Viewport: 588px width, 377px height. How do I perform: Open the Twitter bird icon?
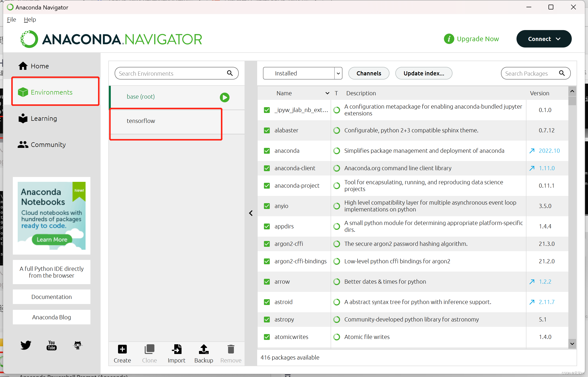26,345
